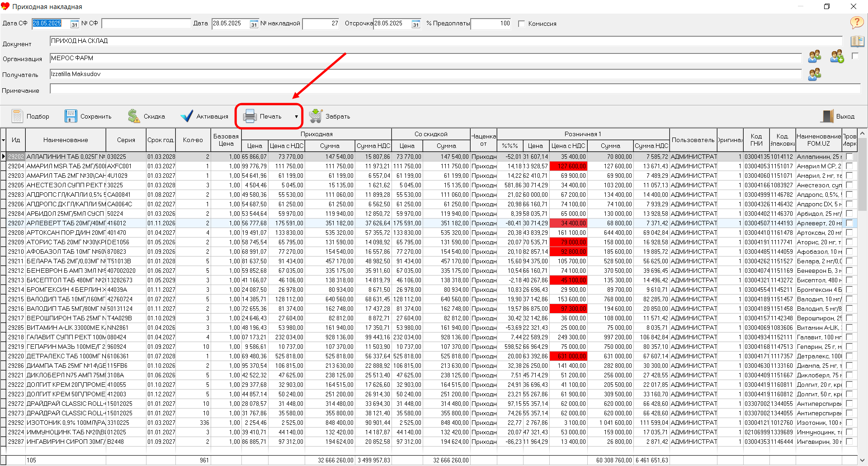Viewport: 868px width, 466px height.
Task: Open recipient selection people icon
Action: pos(815,74)
